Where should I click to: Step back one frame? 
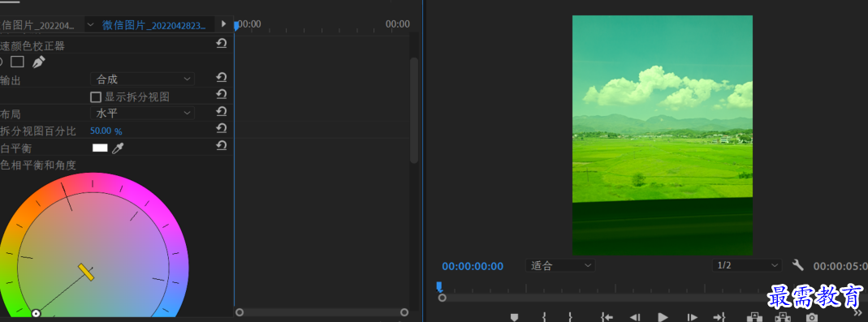click(635, 317)
